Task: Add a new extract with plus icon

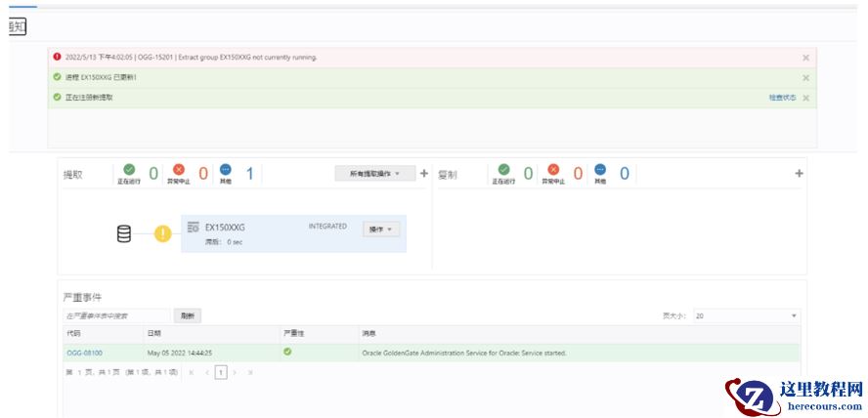Action: click(424, 174)
